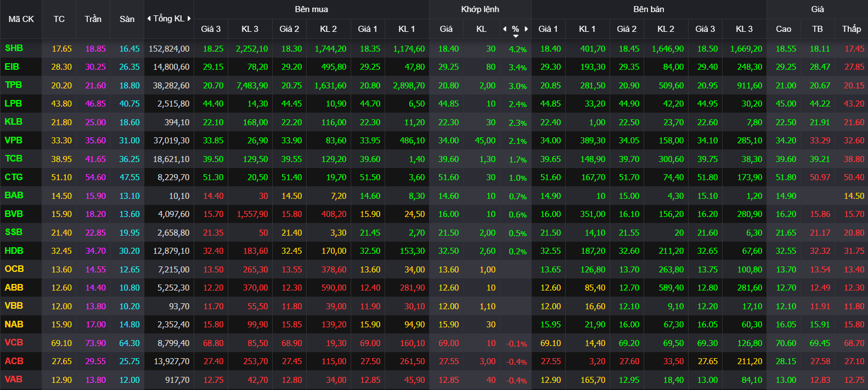Image resolution: width=868 pixels, height=390 pixels.
Task: Open the SHB stock symbol
Action: [x=14, y=48]
